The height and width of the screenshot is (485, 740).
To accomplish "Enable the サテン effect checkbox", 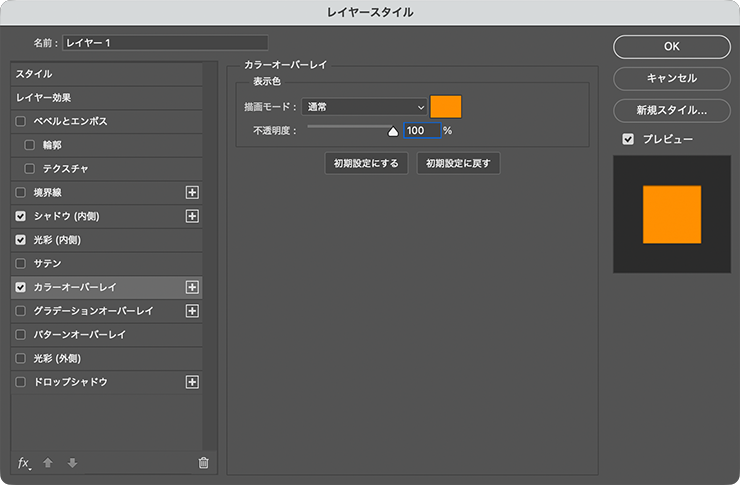I will (21, 263).
